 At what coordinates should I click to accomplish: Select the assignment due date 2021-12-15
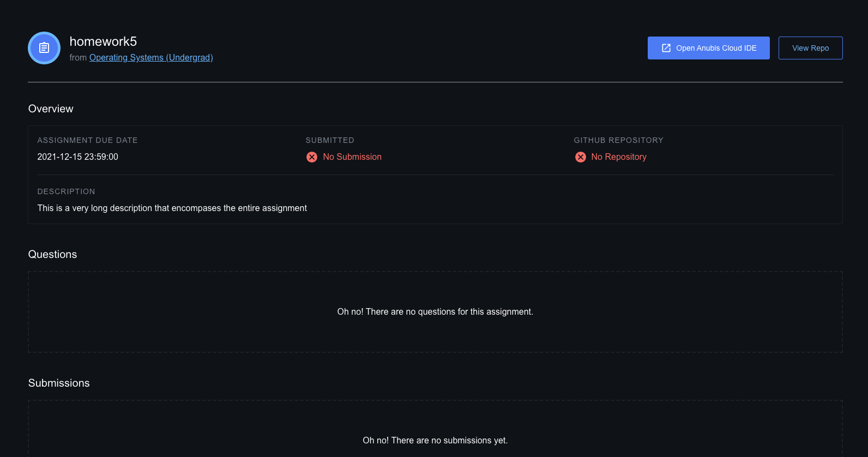click(x=77, y=157)
